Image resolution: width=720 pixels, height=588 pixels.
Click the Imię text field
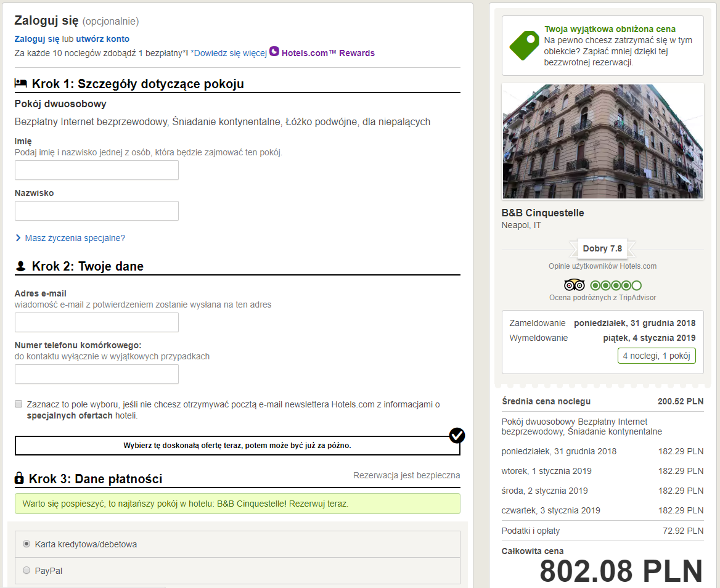pos(97,170)
